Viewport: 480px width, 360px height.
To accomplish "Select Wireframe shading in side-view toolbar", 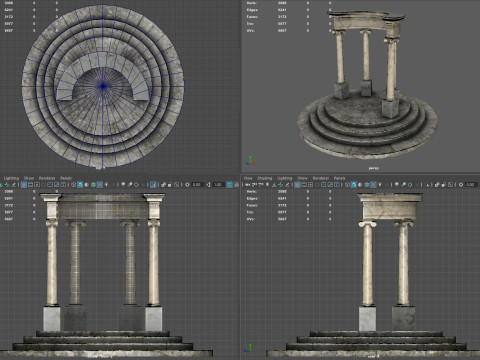I will 347,184.
